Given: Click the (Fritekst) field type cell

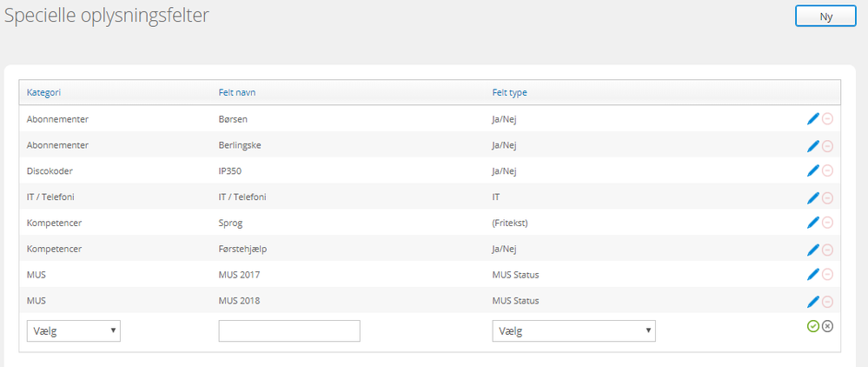Looking at the screenshot, I should [510, 223].
